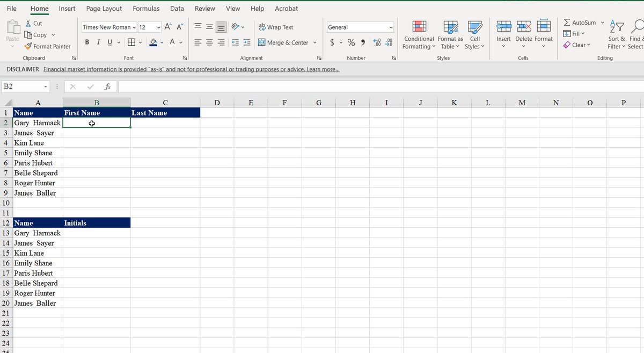Image resolution: width=644 pixels, height=353 pixels.
Task: Apply Middle Align to the cell
Action: pos(209,27)
